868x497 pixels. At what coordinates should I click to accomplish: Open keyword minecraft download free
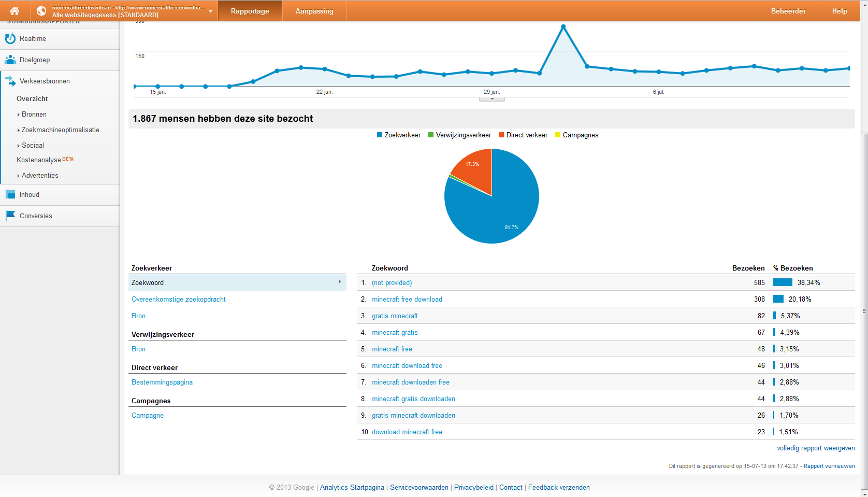coord(407,365)
